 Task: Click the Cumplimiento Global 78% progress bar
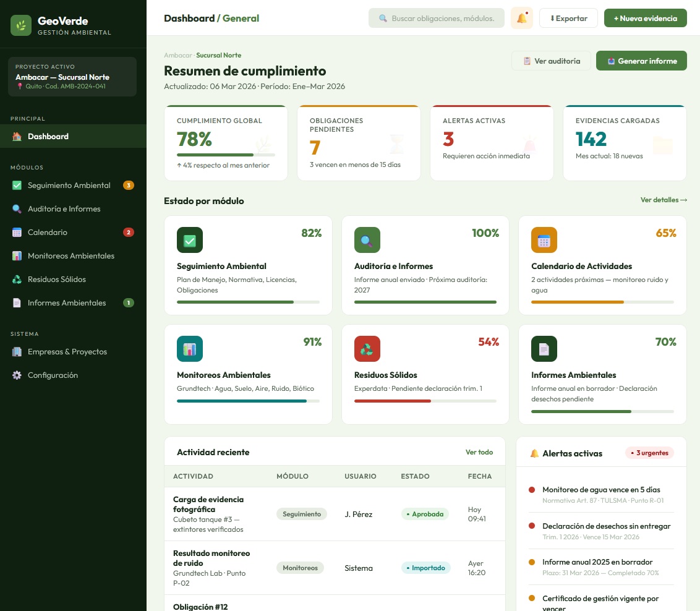(226, 155)
